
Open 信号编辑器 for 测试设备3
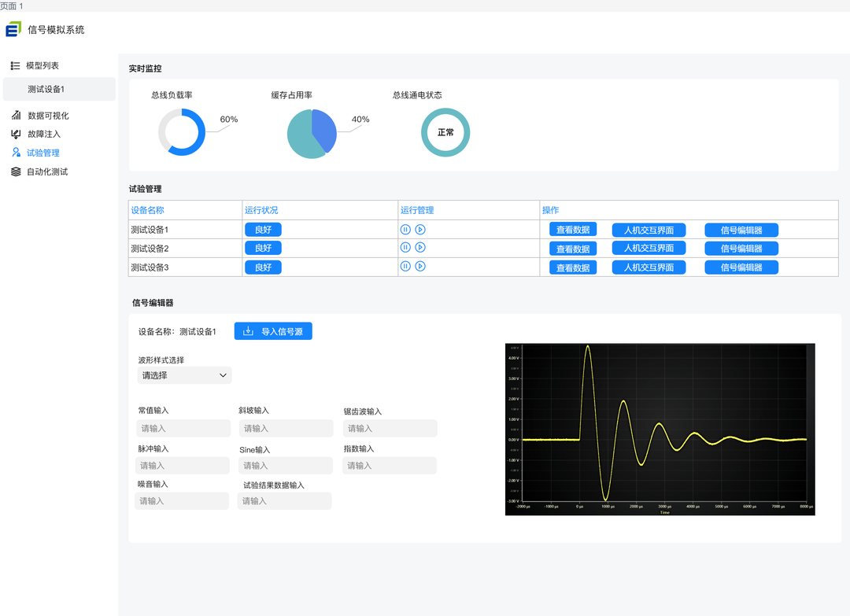(x=741, y=267)
